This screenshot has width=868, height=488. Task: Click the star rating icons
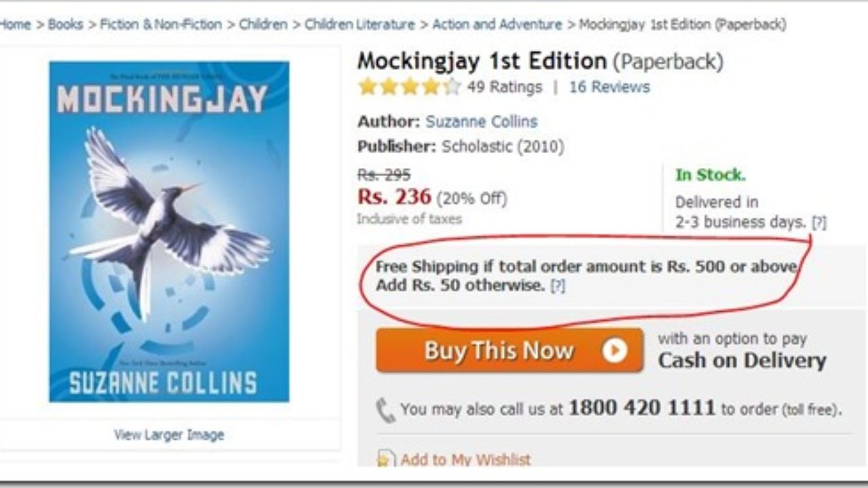click(x=410, y=87)
